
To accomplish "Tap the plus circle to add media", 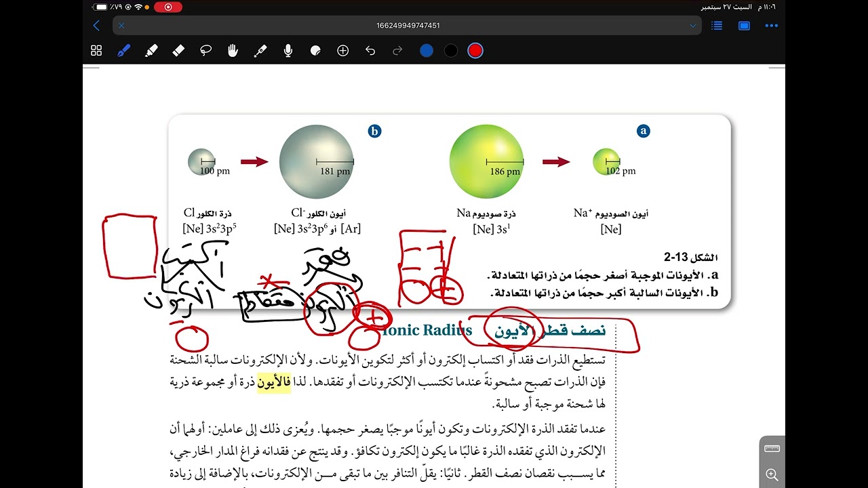I will tap(342, 51).
